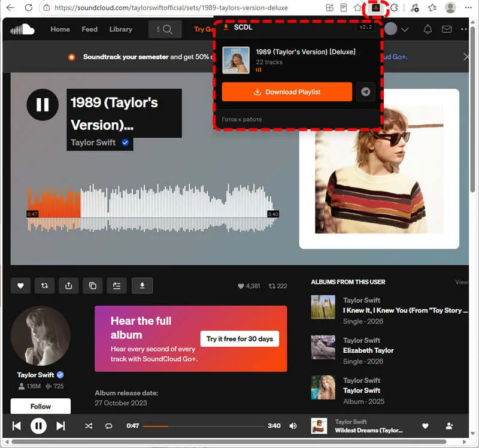479x448 pixels.
Task: Toggle repeat in the player bar
Action: pos(109,426)
